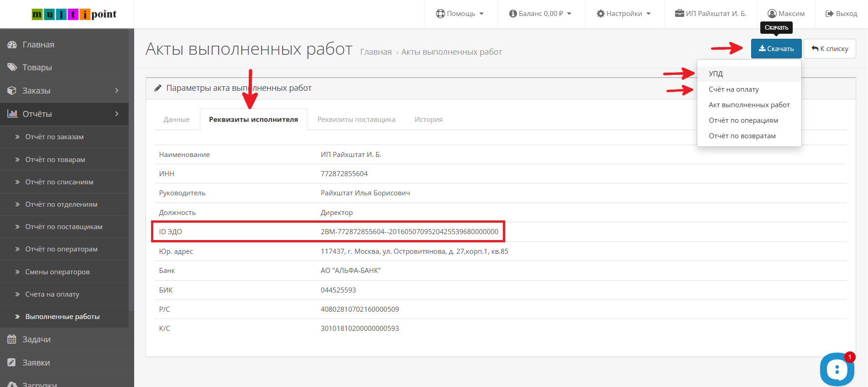This screenshot has height=387, width=868.
Task: Switch to the История tab
Action: pos(429,120)
